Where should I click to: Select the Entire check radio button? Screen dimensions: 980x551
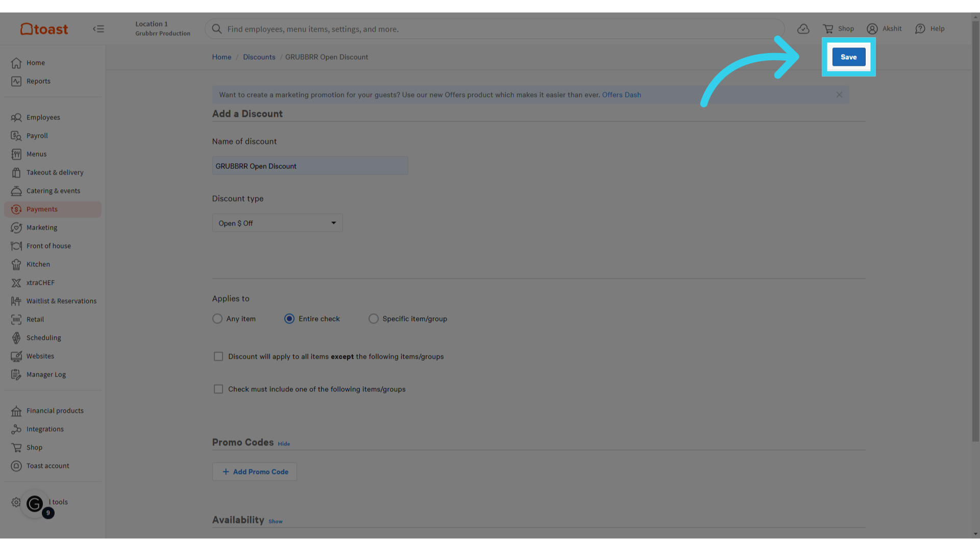tap(289, 319)
